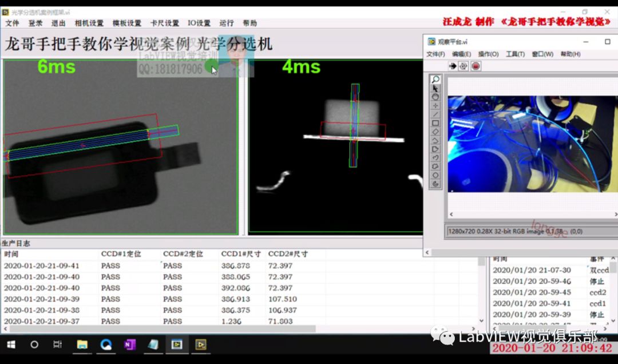Click the event log scroll-up arrow
Image resolution: width=618 pixels, height=364 pixels.
613,258
